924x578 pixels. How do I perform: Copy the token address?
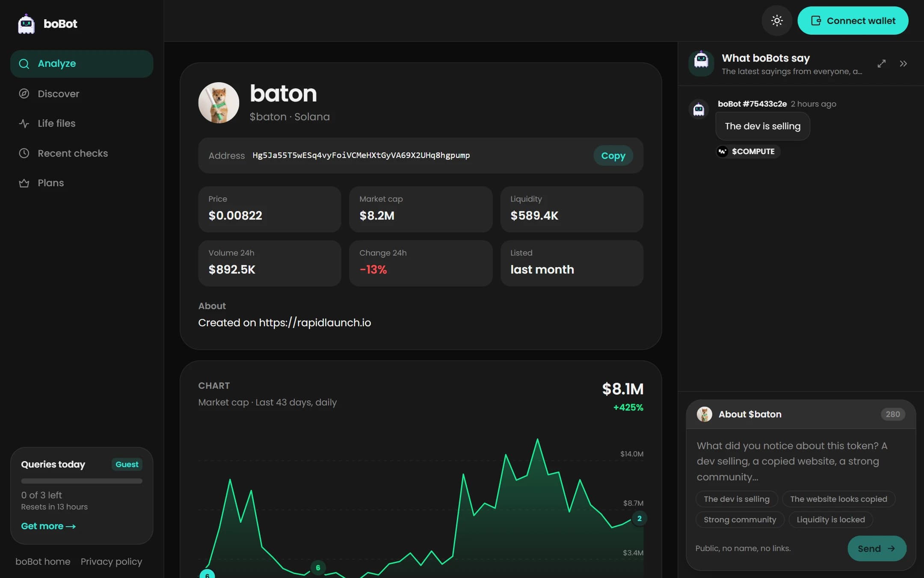(x=613, y=155)
